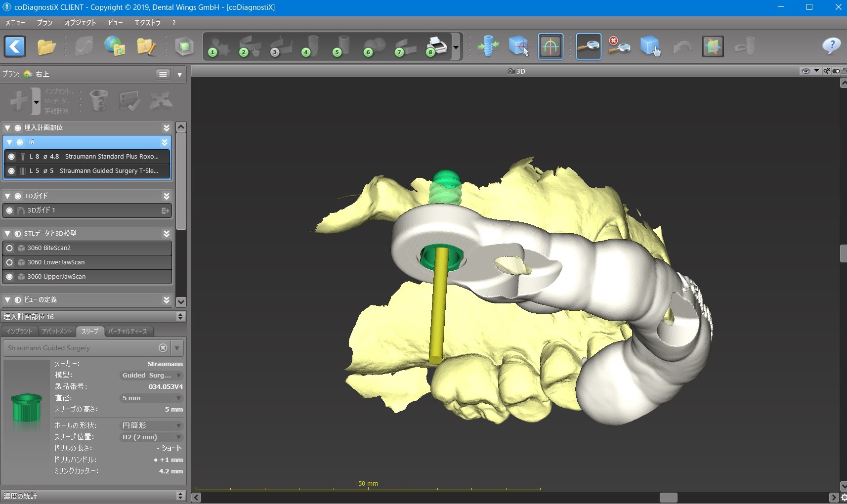Click the large plus add object button
Image resolution: width=847 pixels, height=504 pixels.
[x=19, y=101]
